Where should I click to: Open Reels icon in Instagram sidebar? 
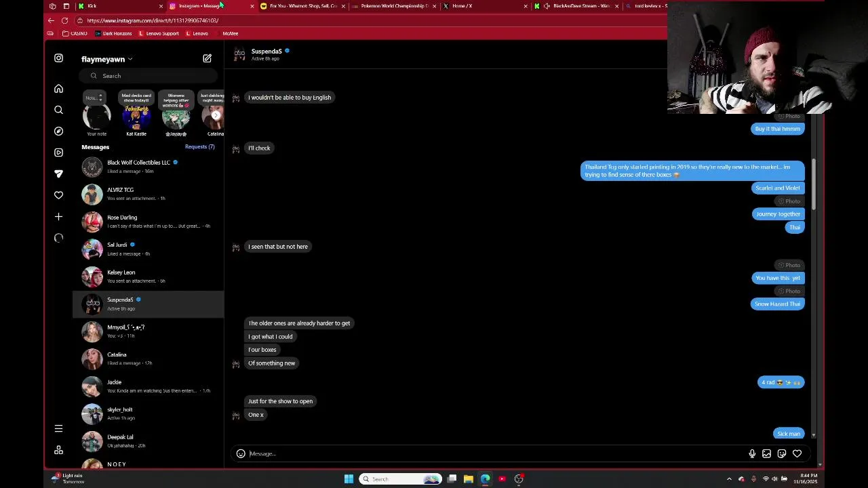point(58,152)
